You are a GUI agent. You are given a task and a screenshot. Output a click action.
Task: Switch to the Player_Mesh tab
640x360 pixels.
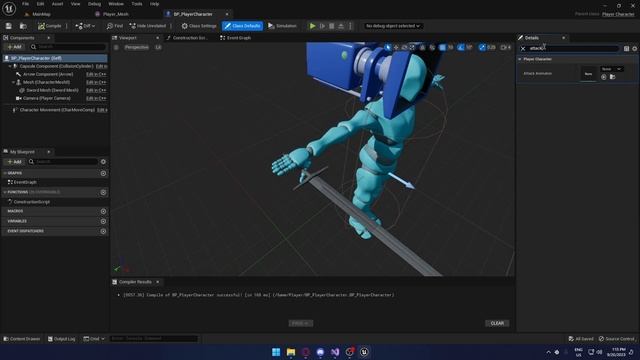coord(116,14)
